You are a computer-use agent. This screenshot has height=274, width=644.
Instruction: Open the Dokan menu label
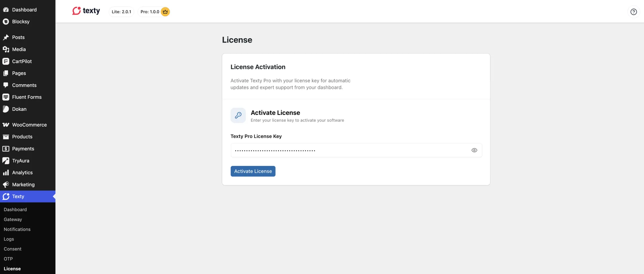19,109
